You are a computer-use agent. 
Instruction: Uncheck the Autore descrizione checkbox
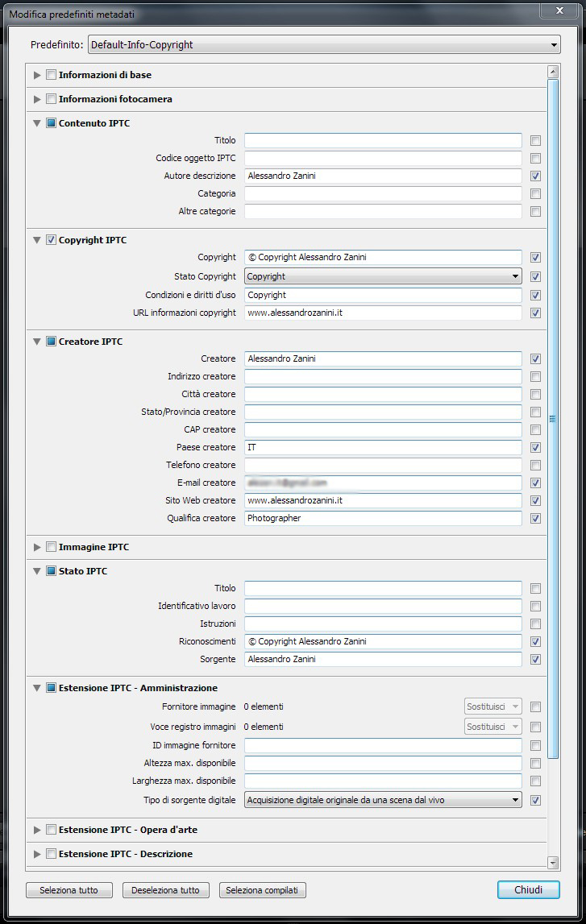[x=536, y=176]
